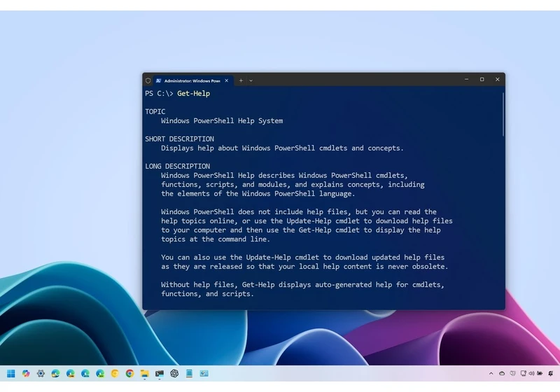Click line "functions, scripts, and modules, and explains"
Screen dimensions: 560x392
pyautogui.click(x=293, y=185)
